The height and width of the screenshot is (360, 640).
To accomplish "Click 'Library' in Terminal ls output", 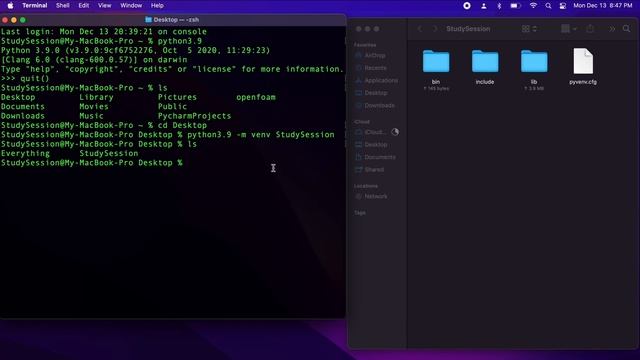I will [x=96, y=97].
